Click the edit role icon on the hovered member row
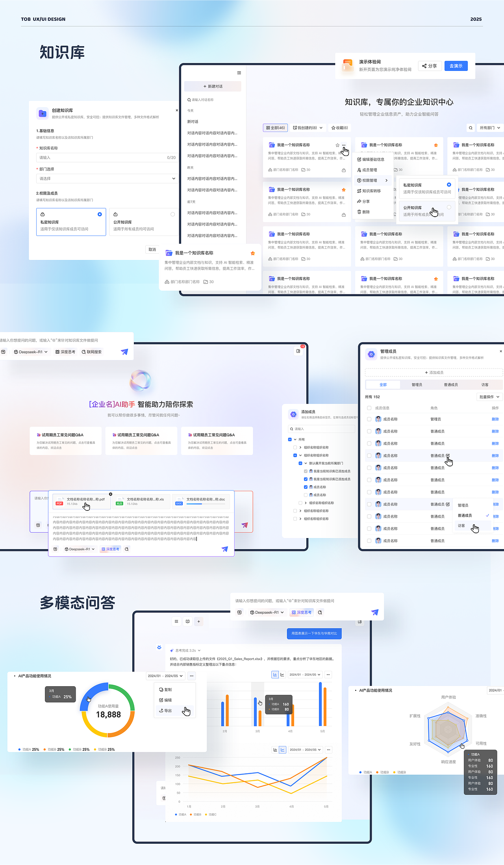504x865 pixels. click(448, 456)
